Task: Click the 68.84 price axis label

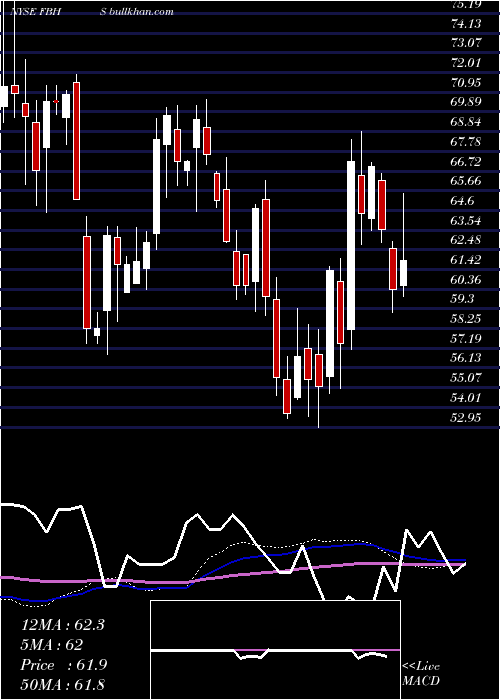Action: pyautogui.click(x=467, y=122)
